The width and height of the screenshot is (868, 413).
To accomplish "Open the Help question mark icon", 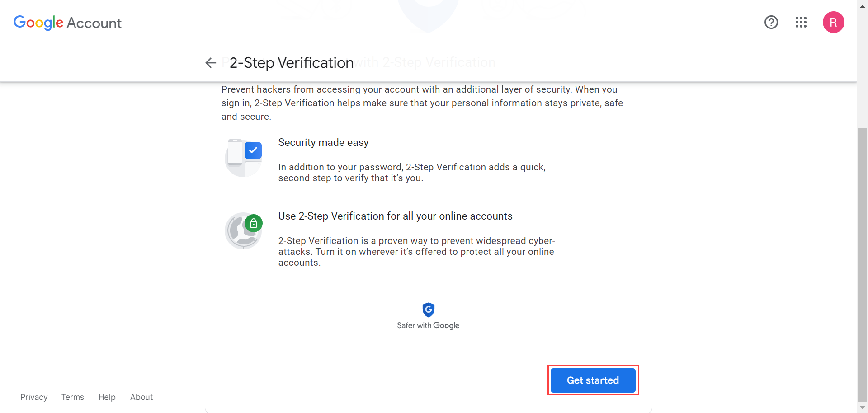I will (771, 22).
